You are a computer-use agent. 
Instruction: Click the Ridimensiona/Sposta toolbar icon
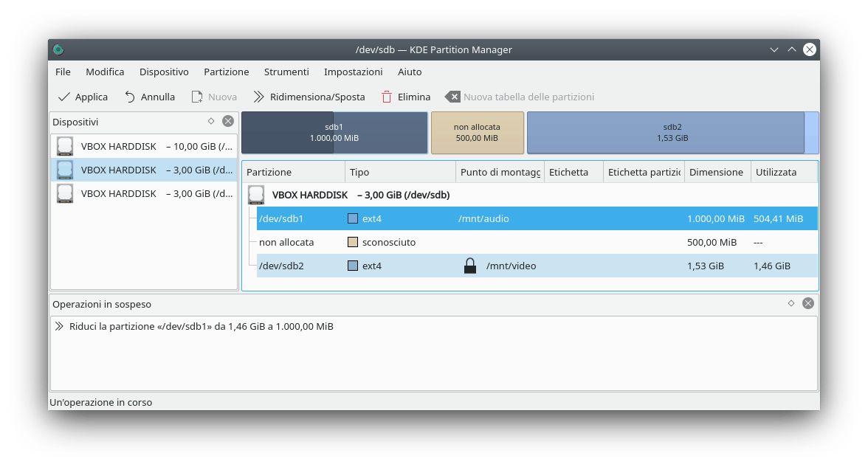[258, 97]
